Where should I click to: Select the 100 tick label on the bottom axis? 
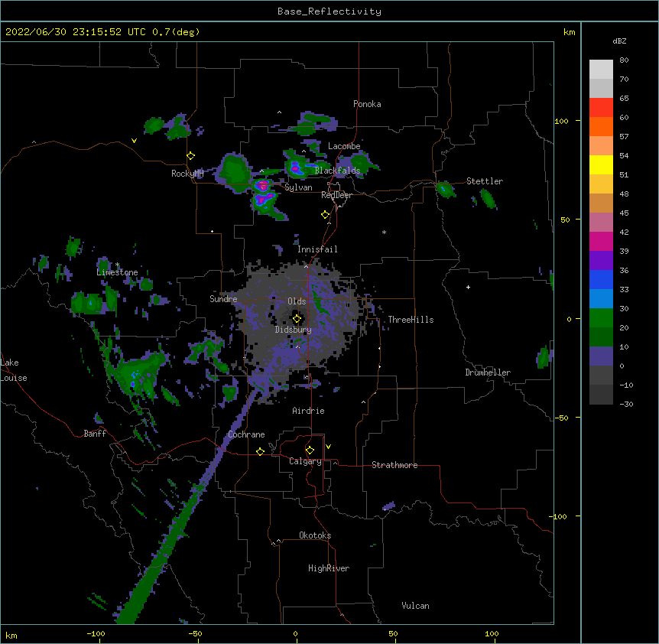pos(492,634)
